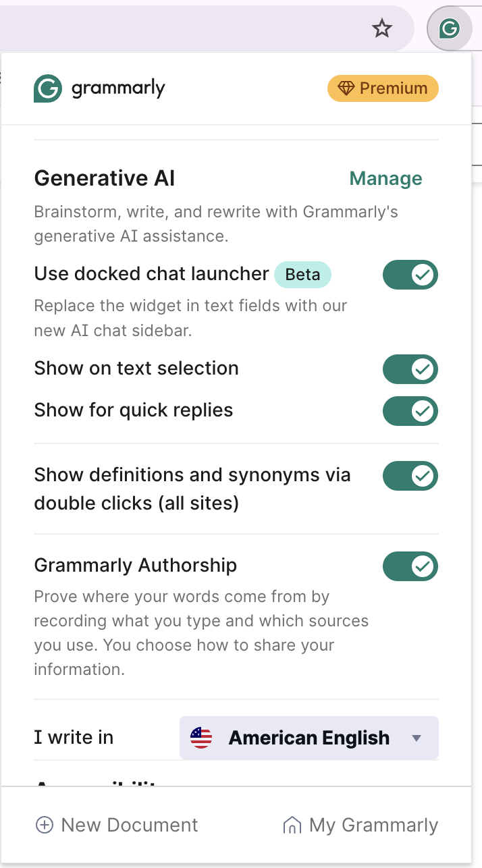Turn off Show on text selection

pos(410,369)
